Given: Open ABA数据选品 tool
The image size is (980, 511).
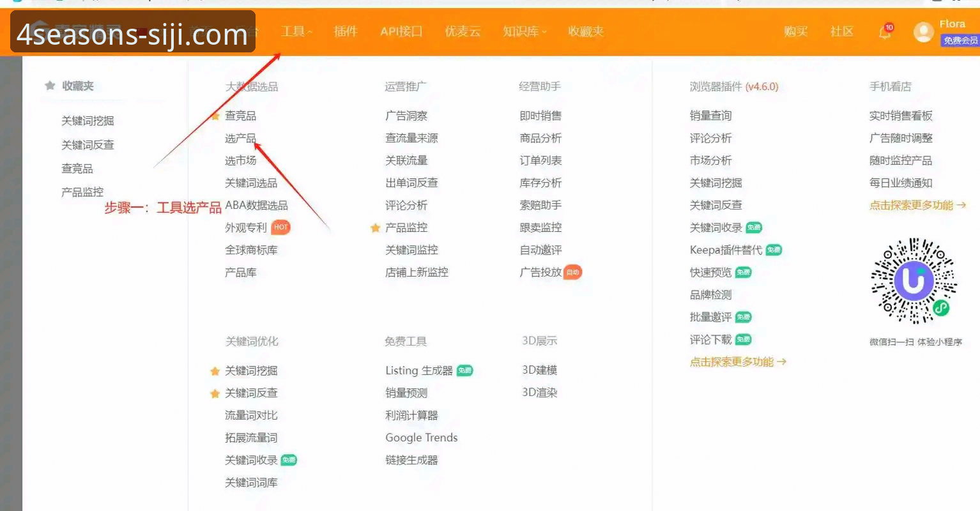Looking at the screenshot, I should click(256, 205).
